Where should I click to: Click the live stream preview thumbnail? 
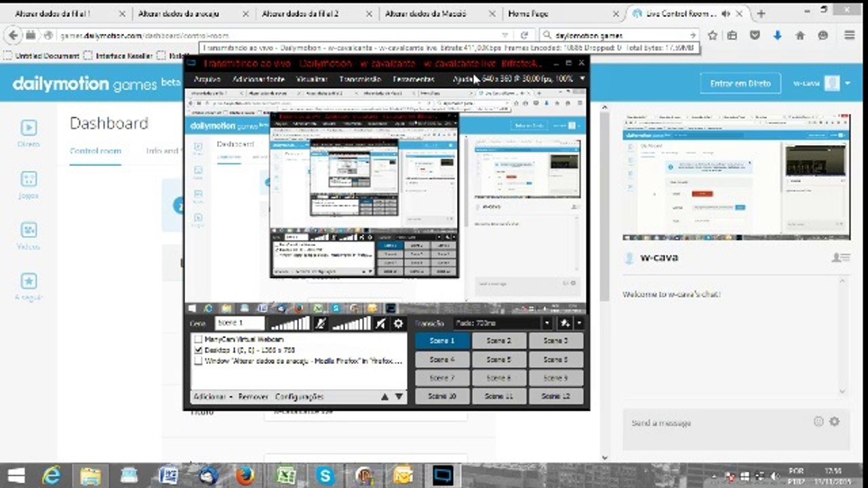point(736,176)
